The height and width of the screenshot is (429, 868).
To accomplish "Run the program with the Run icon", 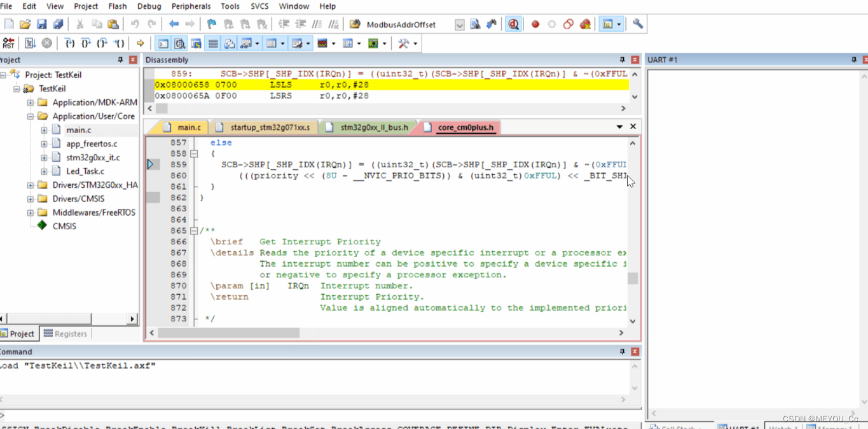I will (30, 43).
